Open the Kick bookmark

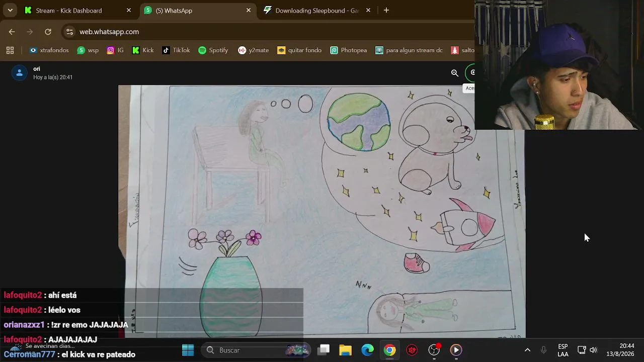point(143,50)
